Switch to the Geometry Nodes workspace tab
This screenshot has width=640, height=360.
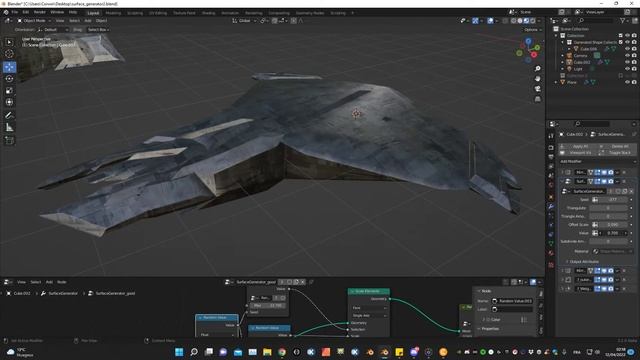pos(310,13)
